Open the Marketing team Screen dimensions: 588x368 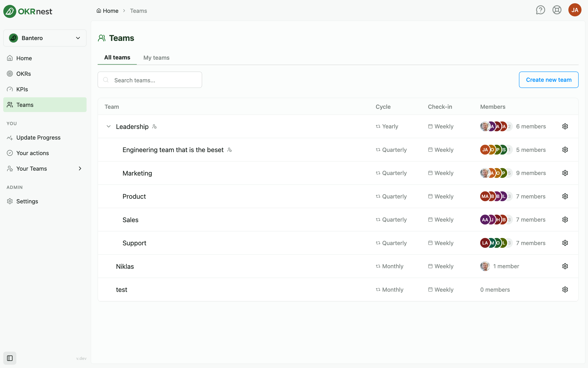[137, 173]
